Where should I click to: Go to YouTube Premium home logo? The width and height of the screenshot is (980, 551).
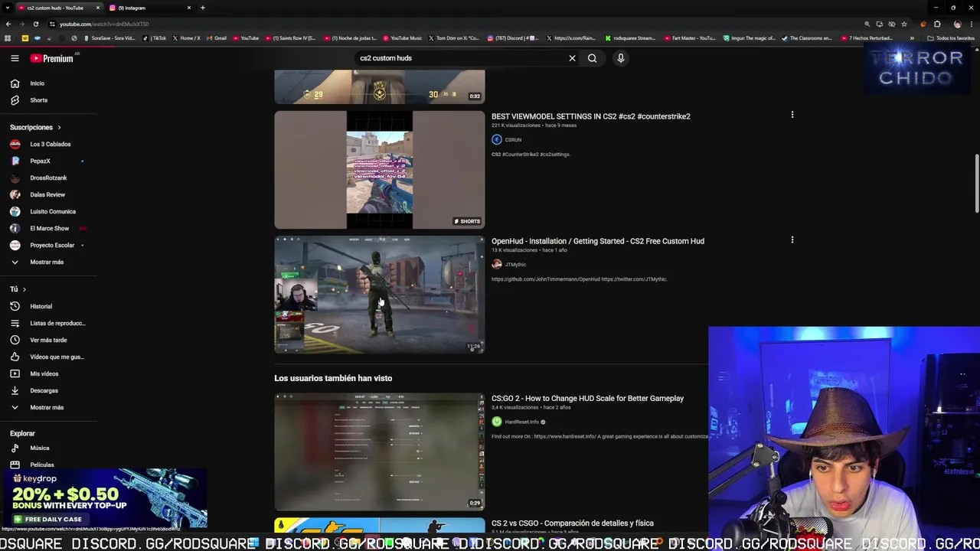click(x=52, y=58)
